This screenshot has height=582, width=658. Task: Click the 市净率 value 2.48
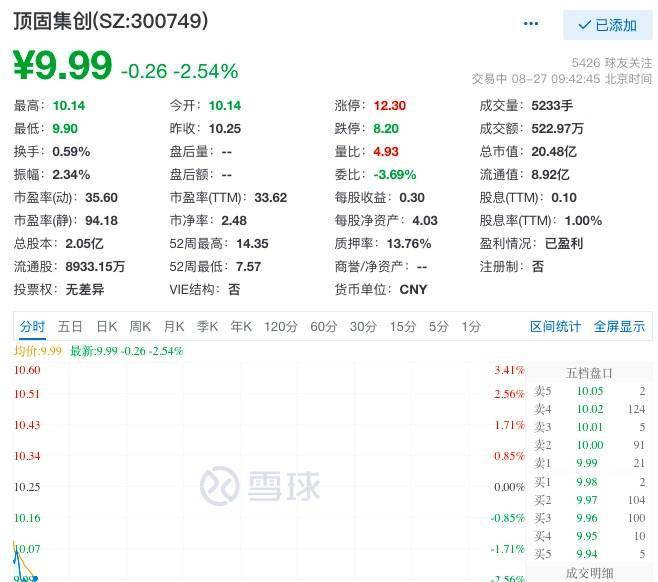pyautogui.click(x=234, y=221)
